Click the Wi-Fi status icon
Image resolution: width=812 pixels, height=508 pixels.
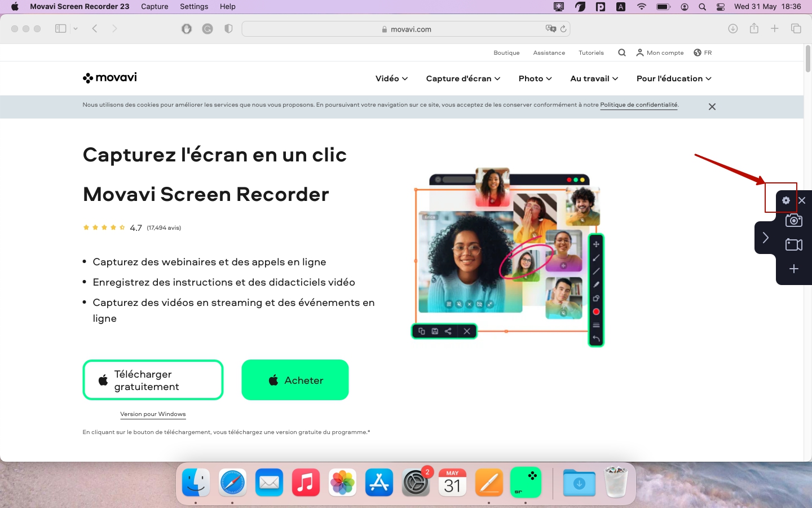coord(642,7)
